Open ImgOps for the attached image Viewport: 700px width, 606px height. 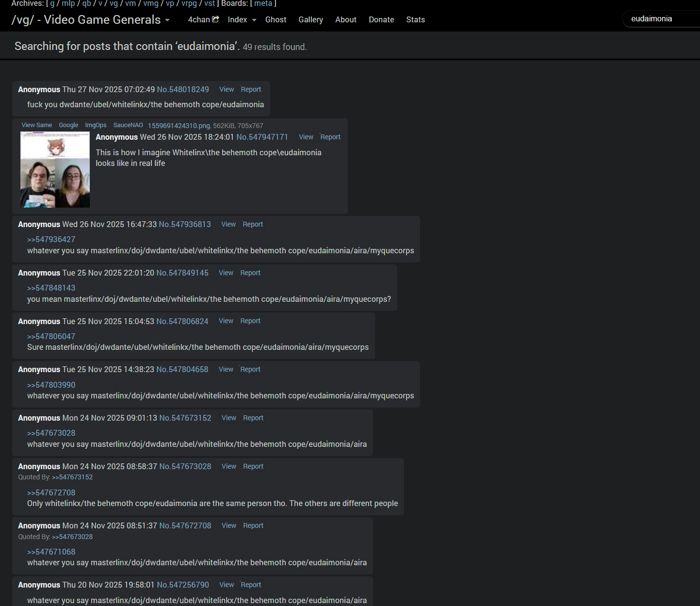coord(96,125)
